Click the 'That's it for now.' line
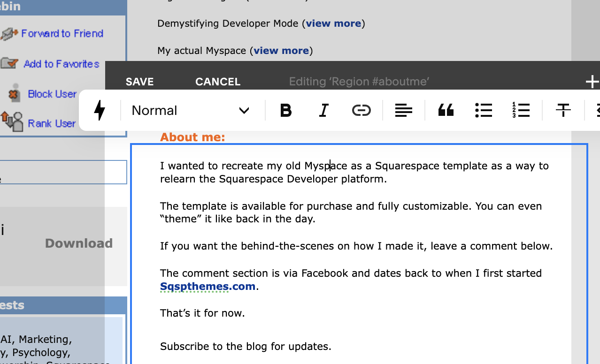This screenshot has height=364, width=600. (x=202, y=313)
